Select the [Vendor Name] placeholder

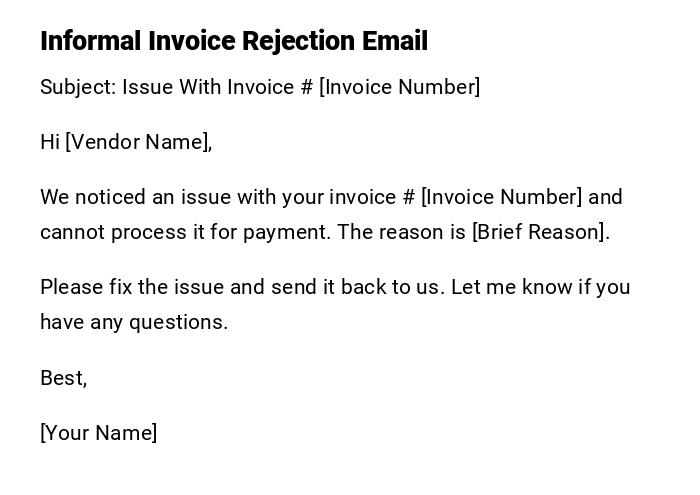(x=137, y=142)
